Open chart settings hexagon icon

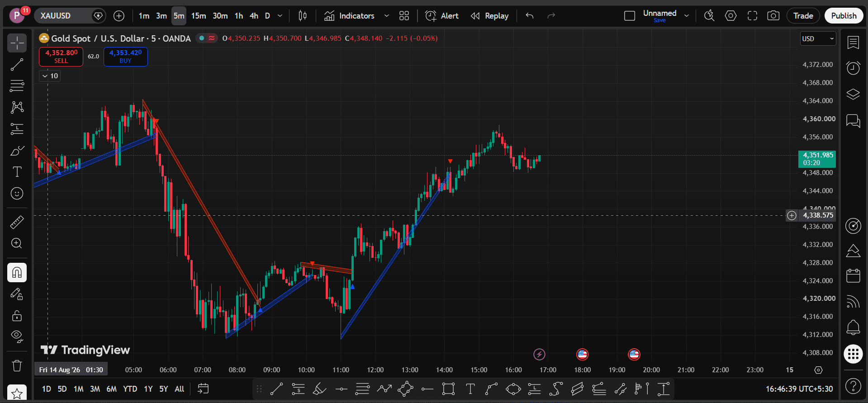pos(730,16)
